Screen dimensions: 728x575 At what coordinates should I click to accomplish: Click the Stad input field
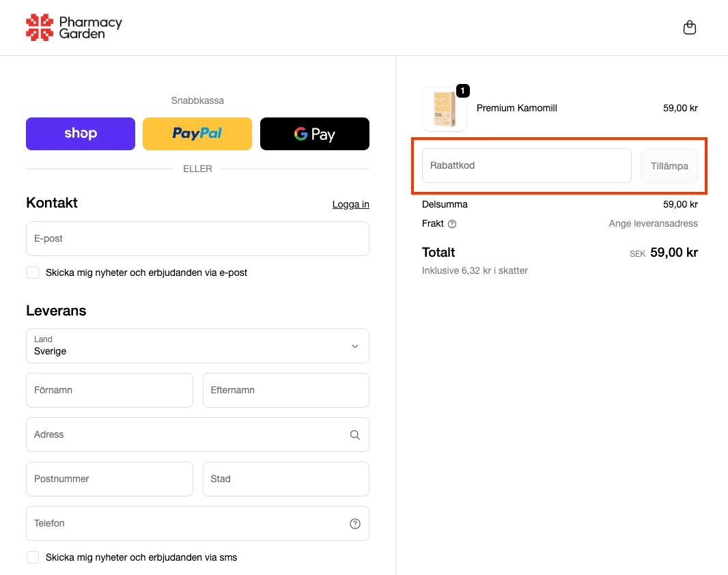pyautogui.click(x=285, y=479)
